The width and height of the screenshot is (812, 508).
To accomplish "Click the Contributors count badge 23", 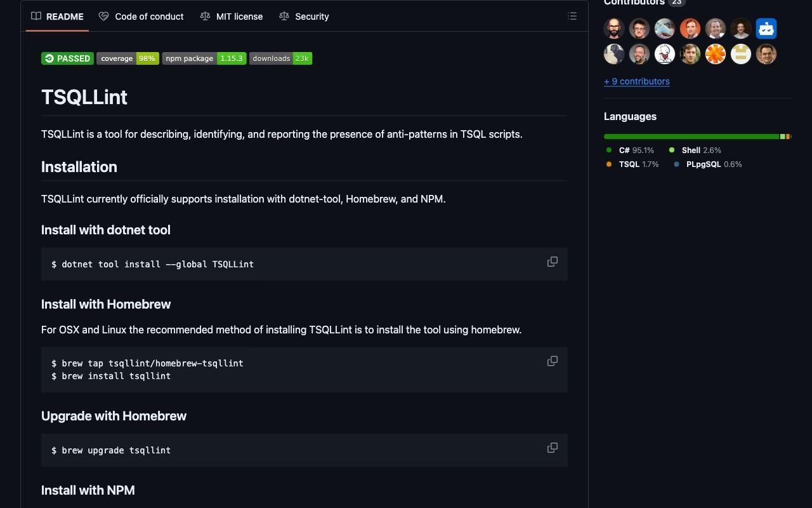I will click(x=676, y=2).
